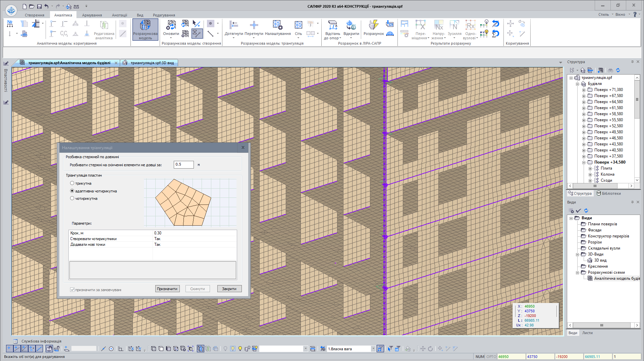This screenshot has width=644, height=361.
Task: Select the чотирикутна radio button
Action: [72, 198]
